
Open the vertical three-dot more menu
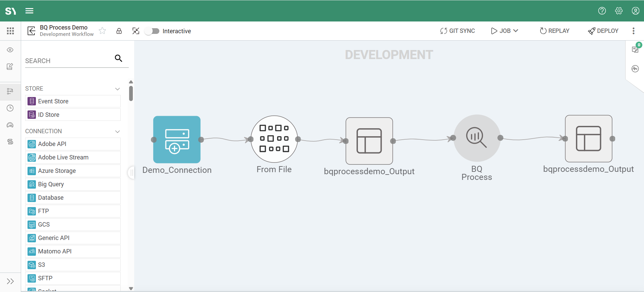point(633,31)
